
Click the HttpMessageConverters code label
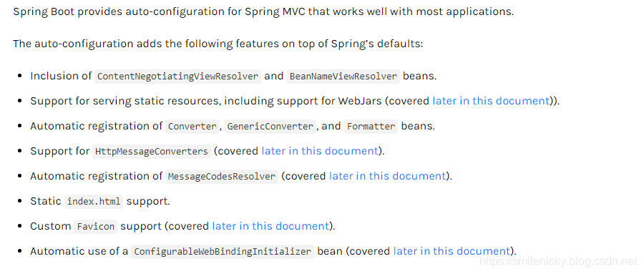[152, 152]
